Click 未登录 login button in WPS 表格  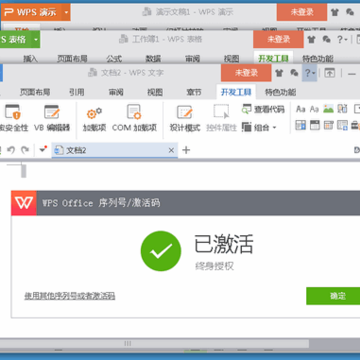[278, 39]
